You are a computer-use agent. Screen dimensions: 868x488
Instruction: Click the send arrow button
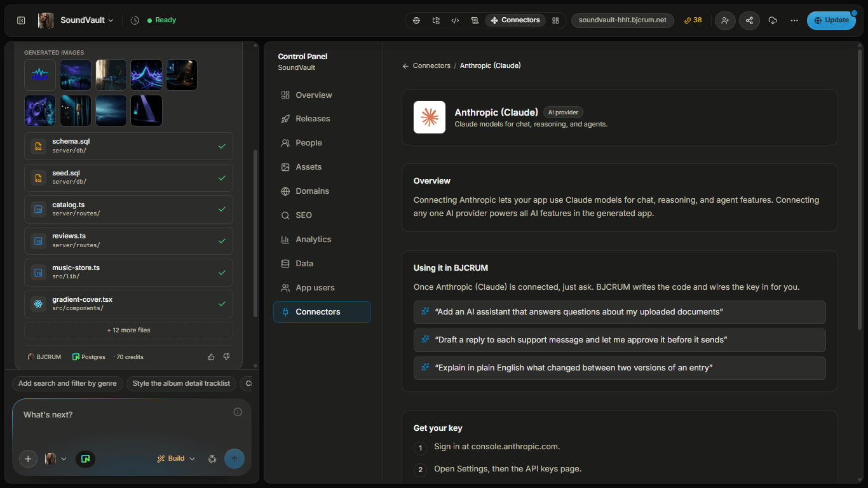click(x=234, y=459)
